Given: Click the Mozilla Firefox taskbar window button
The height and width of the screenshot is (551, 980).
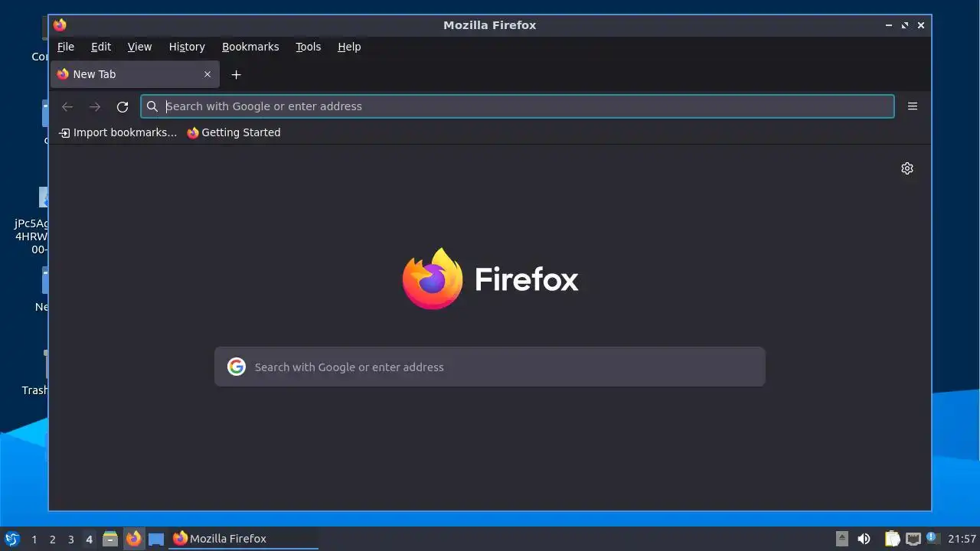Looking at the screenshot, I should 243,539.
